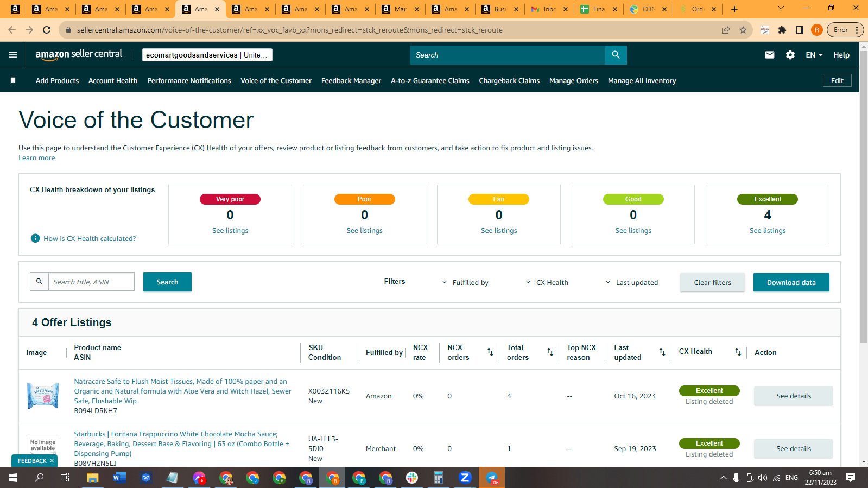Open the Natracare Safe to Flush product link

[182, 391]
